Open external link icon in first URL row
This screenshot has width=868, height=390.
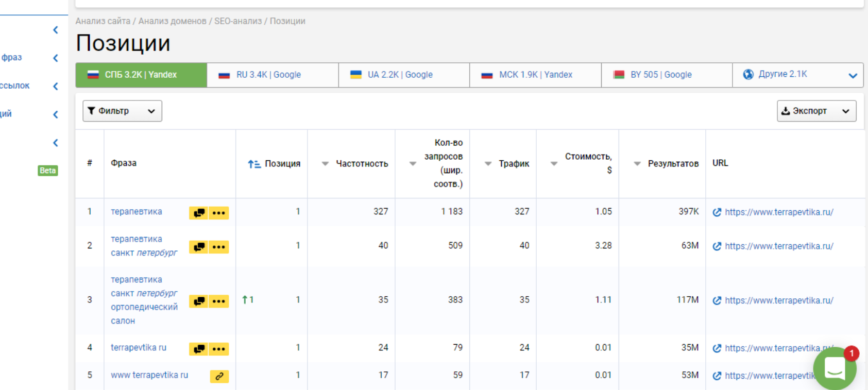point(717,212)
